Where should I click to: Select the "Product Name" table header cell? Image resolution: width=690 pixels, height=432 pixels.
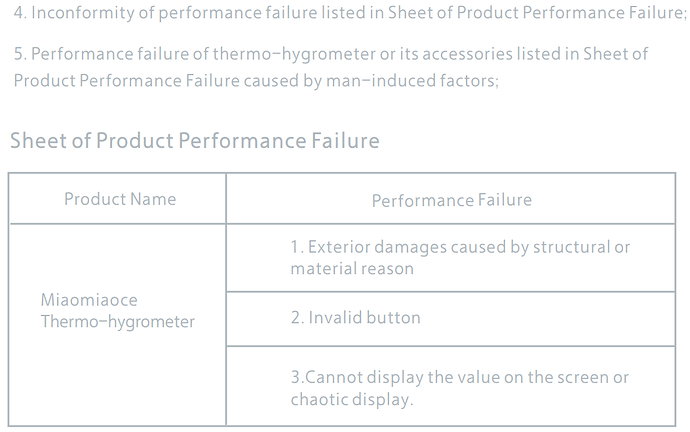click(x=120, y=199)
